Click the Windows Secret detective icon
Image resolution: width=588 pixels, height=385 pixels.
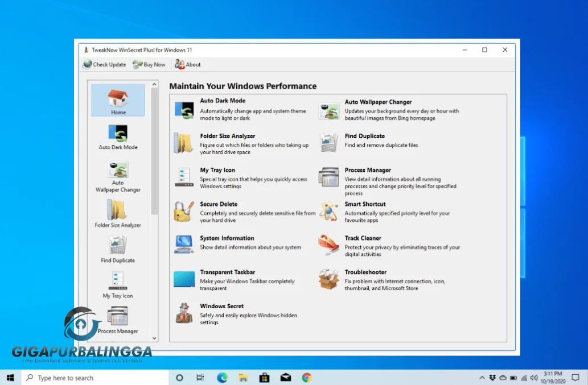tap(184, 313)
